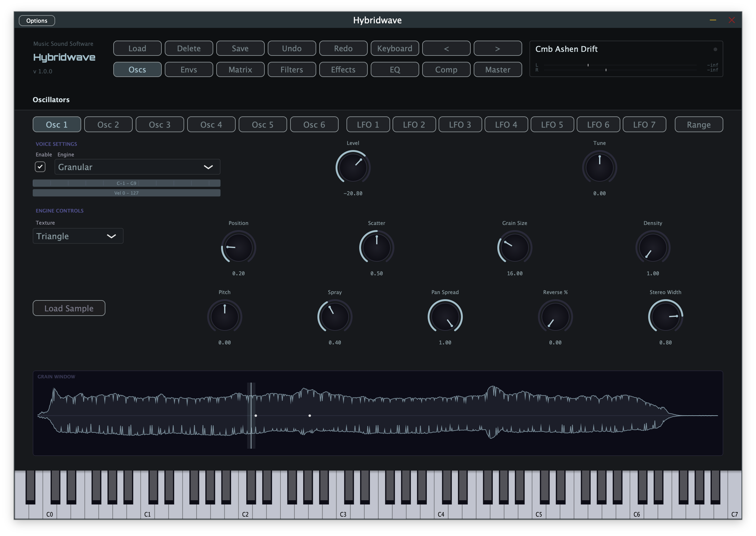The width and height of the screenshot is (756, 536).
Task: Select the Osc 4 tab
Action: pyautogui.click(x=211, y=124)
